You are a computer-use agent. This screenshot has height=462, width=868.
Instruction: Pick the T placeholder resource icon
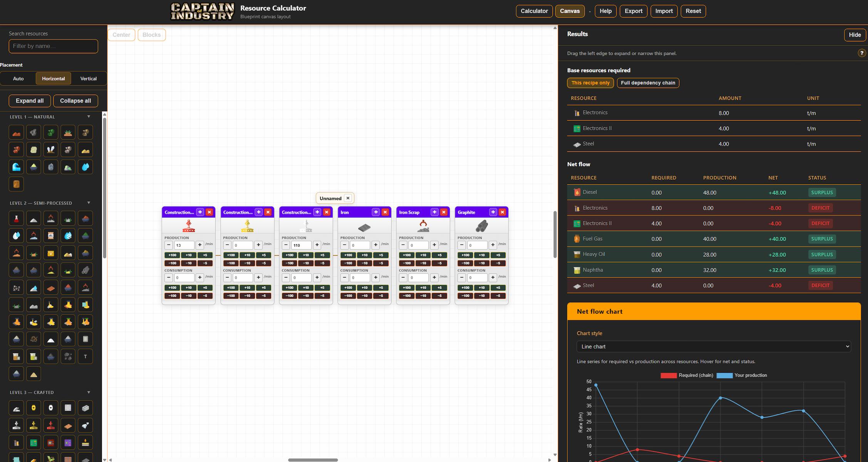point(85,357)
